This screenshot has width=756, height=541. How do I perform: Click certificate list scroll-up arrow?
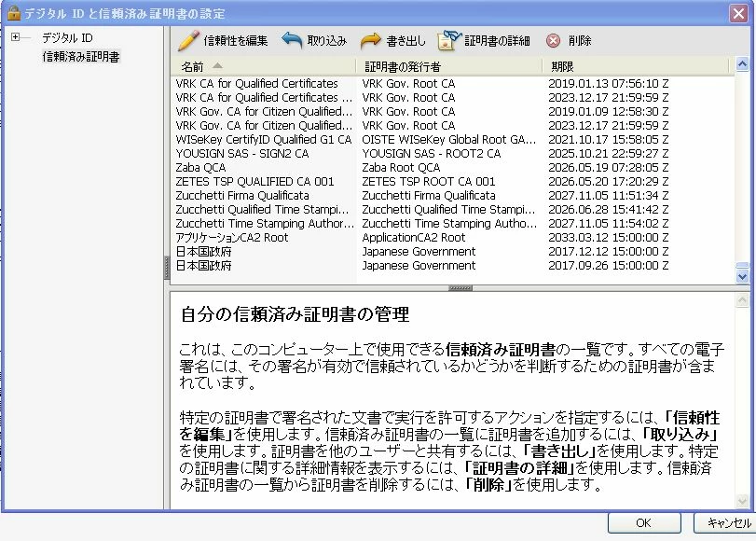(743, 63)
